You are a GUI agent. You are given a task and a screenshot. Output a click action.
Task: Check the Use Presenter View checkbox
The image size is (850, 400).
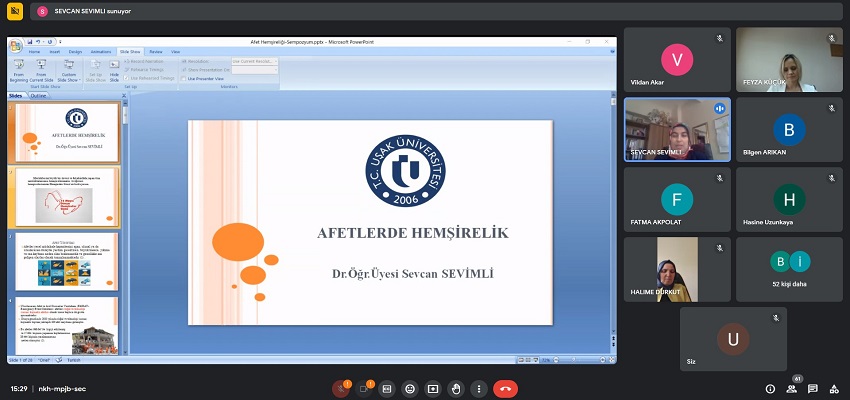(x=186, y=78)
